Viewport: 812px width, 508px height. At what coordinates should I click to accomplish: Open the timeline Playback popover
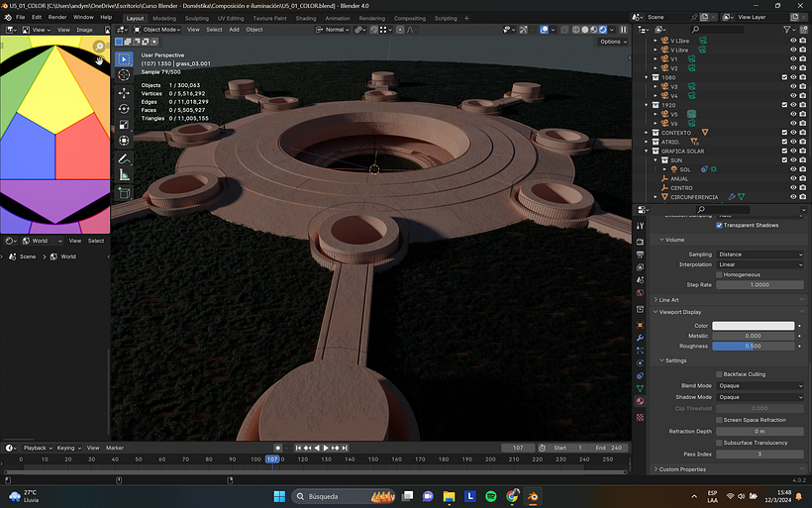coord(38,448)
